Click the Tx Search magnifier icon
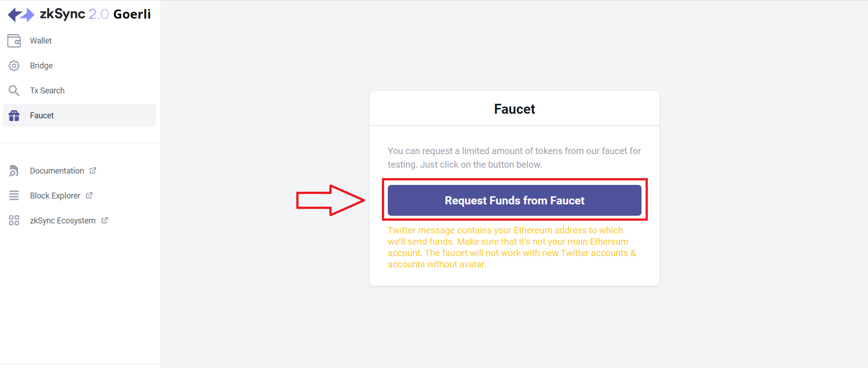The image size is (868, 368). pos(14,91)
